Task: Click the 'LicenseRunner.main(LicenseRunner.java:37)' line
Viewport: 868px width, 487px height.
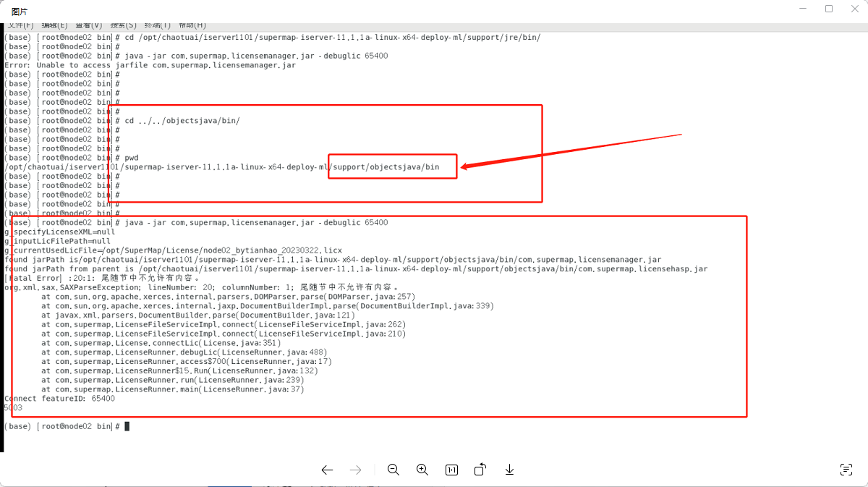Action: click(x=172, y=389)
